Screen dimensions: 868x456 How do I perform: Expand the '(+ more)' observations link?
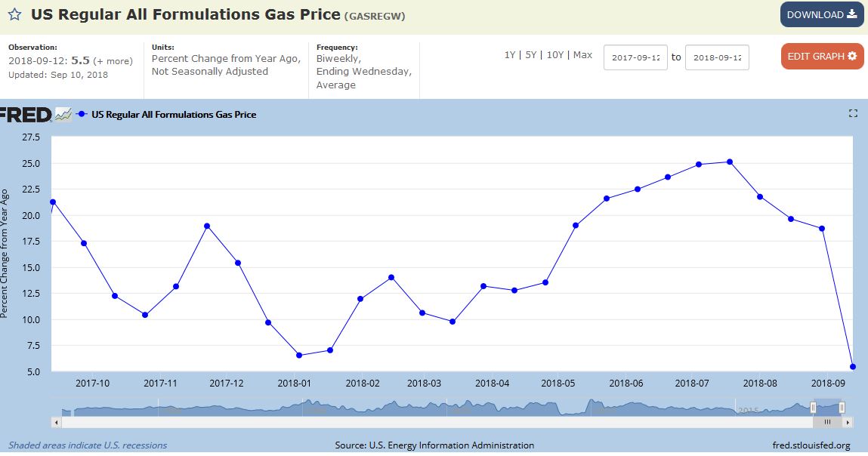(x=113, y=61)
